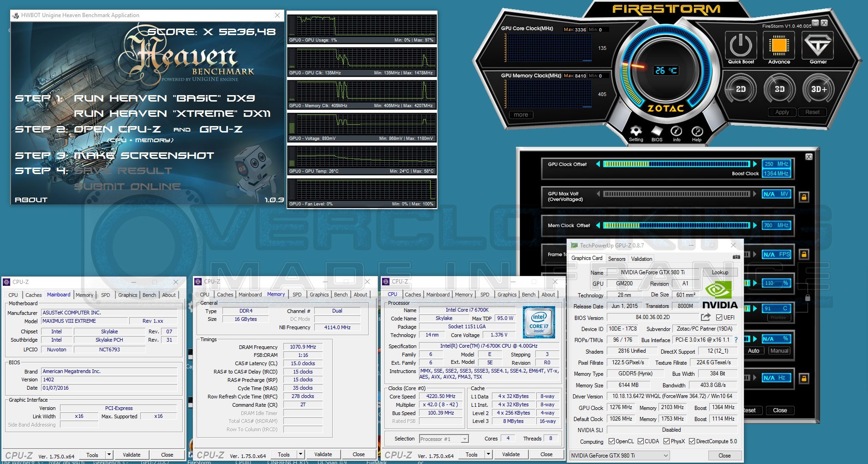868x464 pixels.
Task: Adjust the Mem Clock Offset slider bar
Action: pyautogui.click(x=676, y=225)
